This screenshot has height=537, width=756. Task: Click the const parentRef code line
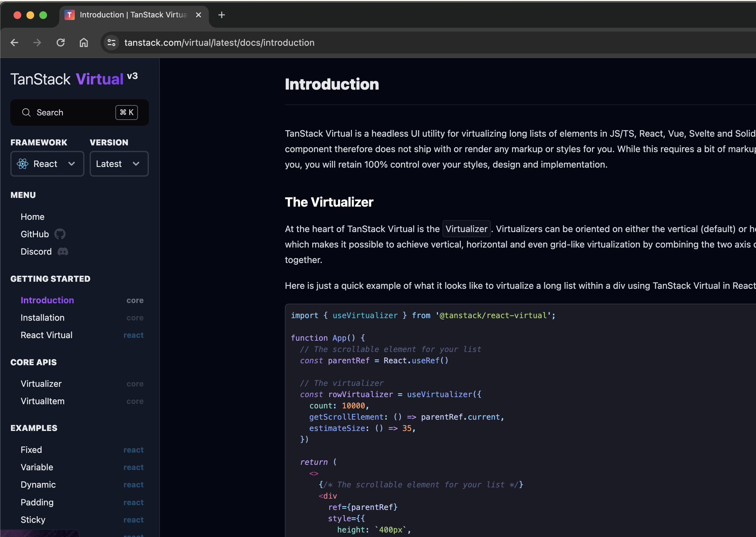coord(374,361)
